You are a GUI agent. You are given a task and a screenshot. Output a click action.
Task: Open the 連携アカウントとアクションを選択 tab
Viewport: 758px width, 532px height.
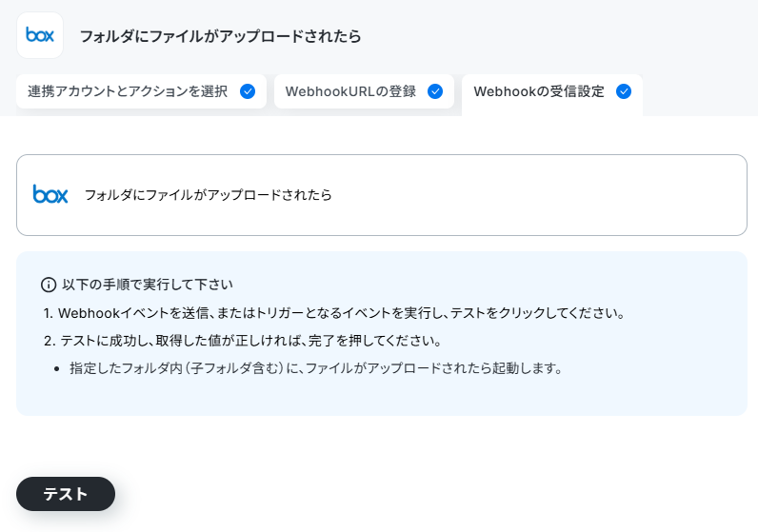(x=128, y=91)
